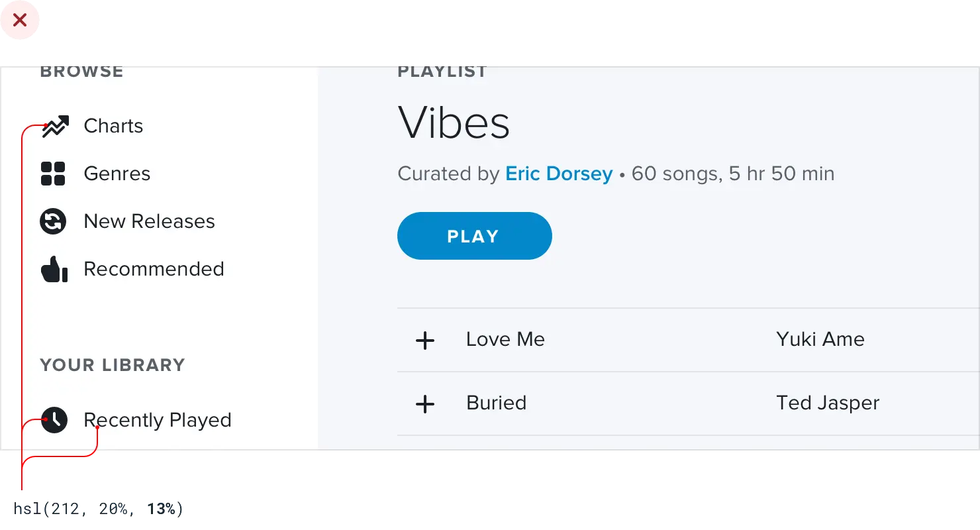
Task: Select the Love Me song title
Action: tap(505, 339)
